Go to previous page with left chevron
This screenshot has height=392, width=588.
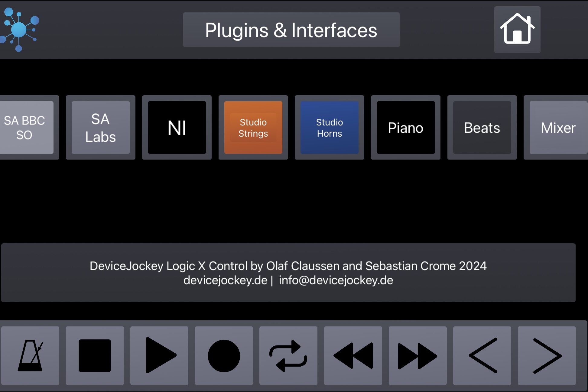pos(482,355)
